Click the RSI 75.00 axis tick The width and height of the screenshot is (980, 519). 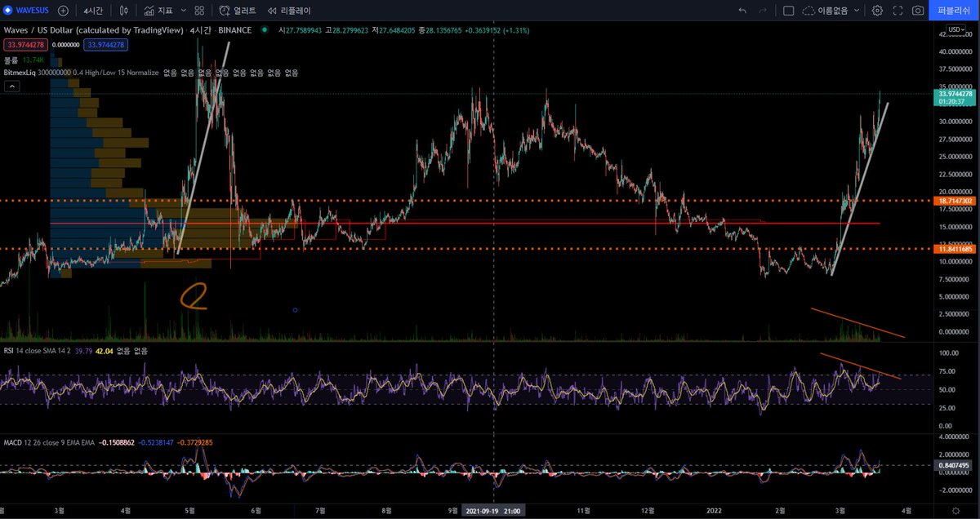click(949, 371)
